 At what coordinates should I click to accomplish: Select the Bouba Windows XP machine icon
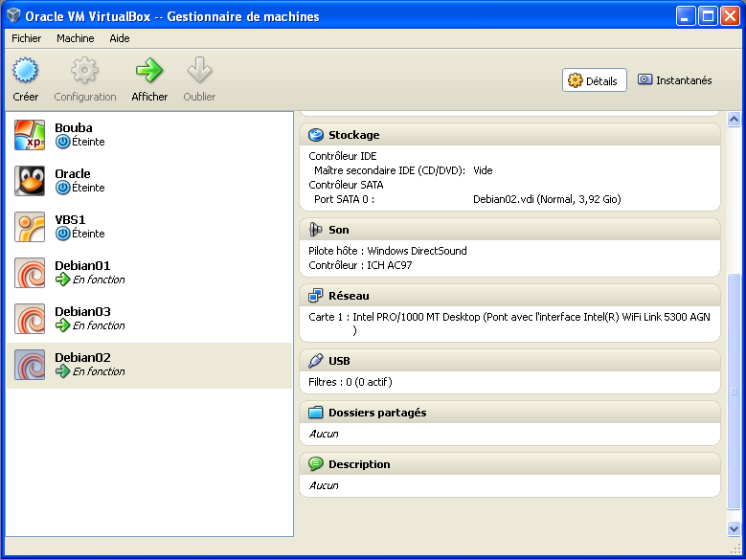[x=30, y=135]
